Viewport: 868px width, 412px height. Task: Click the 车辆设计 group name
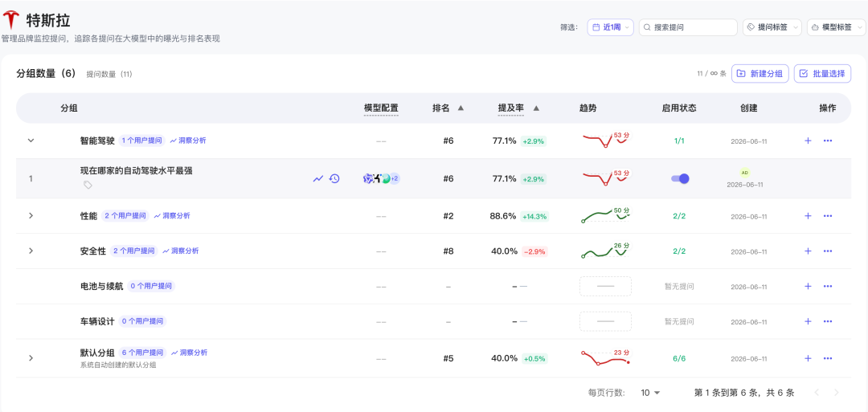coord(97,321)
